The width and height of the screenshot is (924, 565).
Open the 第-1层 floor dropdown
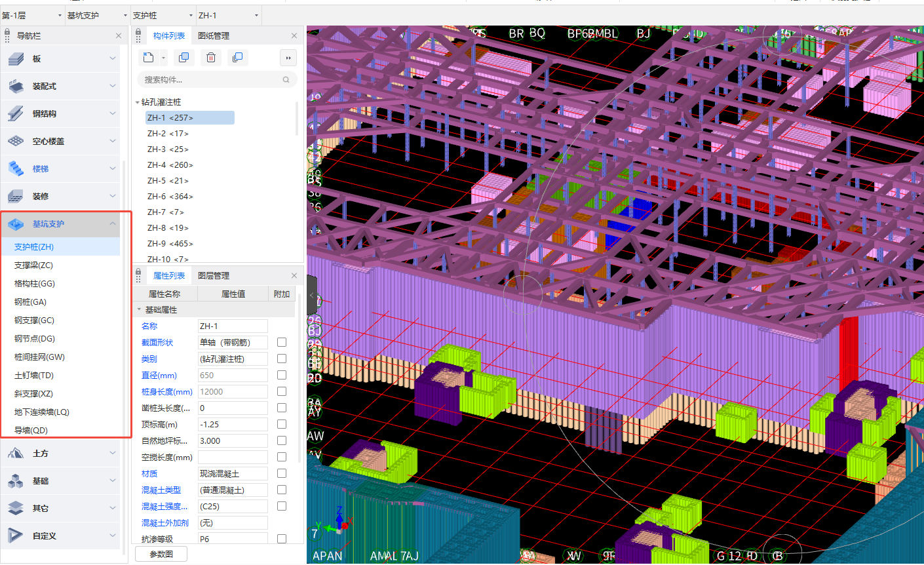tap(31, 15)
